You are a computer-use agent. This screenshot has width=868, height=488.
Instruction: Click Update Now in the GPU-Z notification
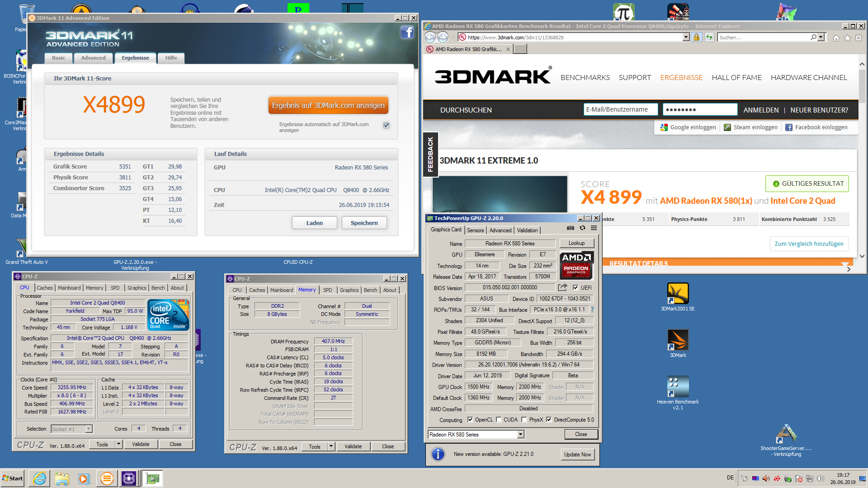[x=577, y=455]
